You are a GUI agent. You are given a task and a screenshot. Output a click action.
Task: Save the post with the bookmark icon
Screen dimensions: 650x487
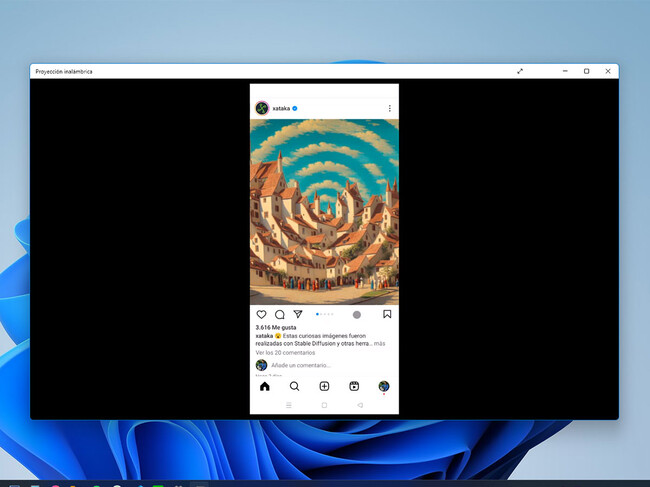pos(387,314)
